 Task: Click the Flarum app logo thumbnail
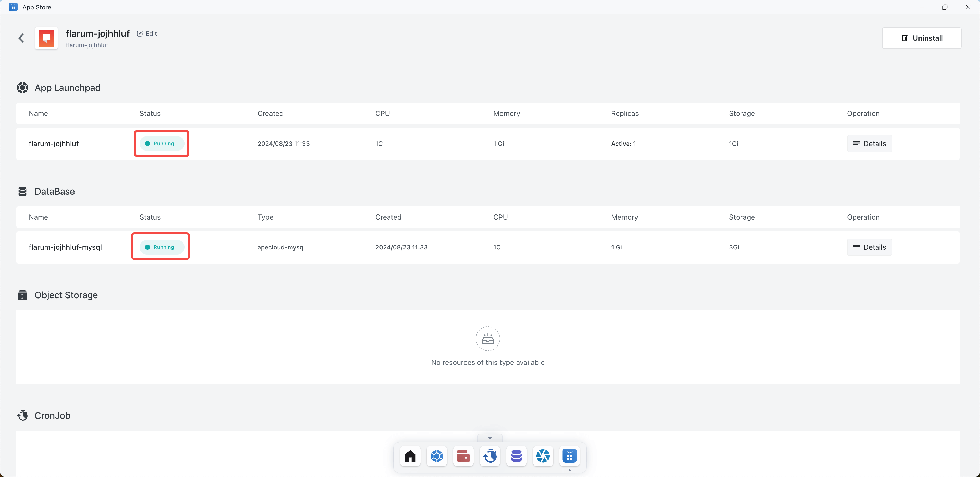click(46, 38)
